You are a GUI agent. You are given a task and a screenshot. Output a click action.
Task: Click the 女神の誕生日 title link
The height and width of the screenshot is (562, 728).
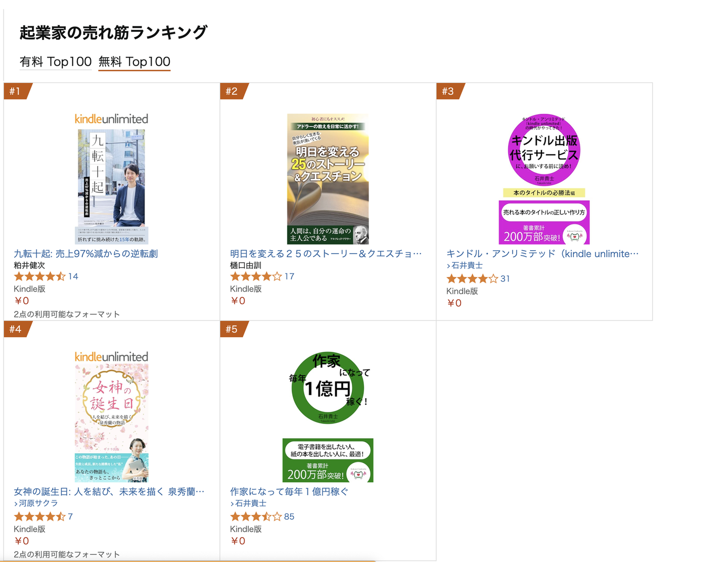point(109,491)
